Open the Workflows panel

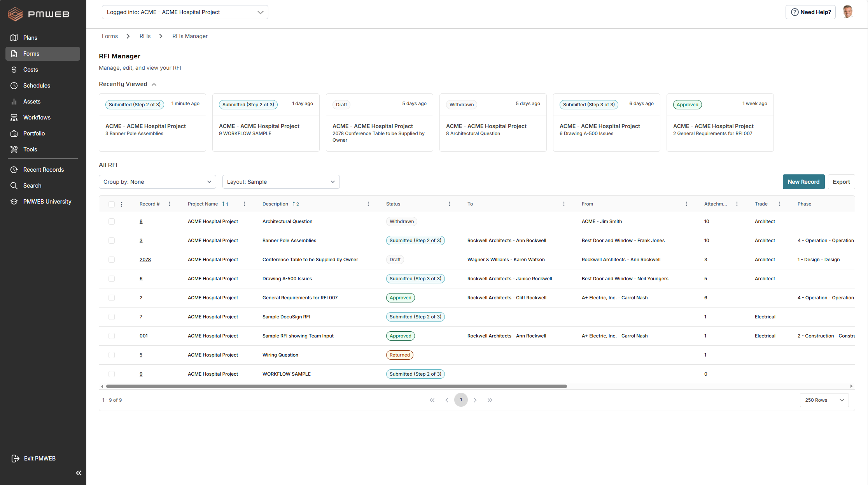(x=37, y=117)
